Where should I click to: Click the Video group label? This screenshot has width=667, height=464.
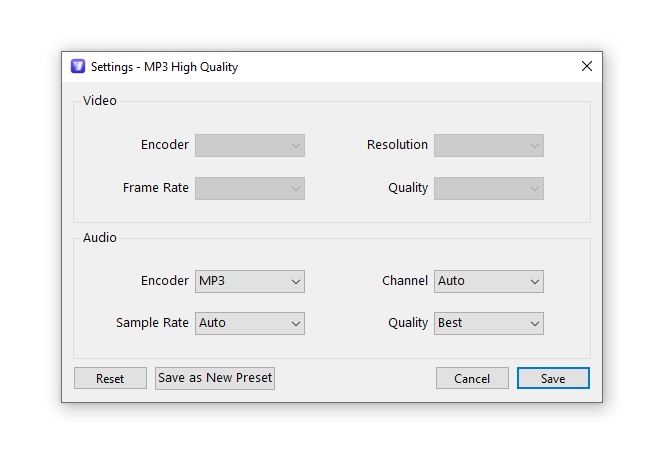tap(100, 101)
